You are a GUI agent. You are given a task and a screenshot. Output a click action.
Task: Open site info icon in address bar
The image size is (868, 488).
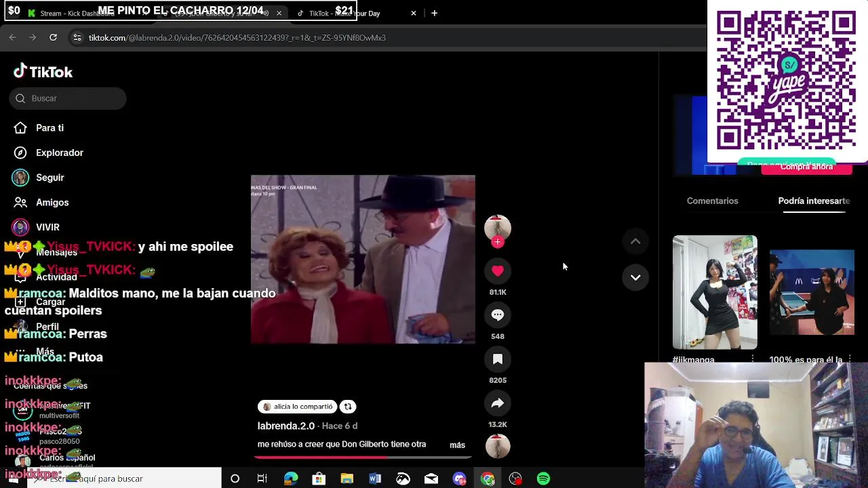77,37
